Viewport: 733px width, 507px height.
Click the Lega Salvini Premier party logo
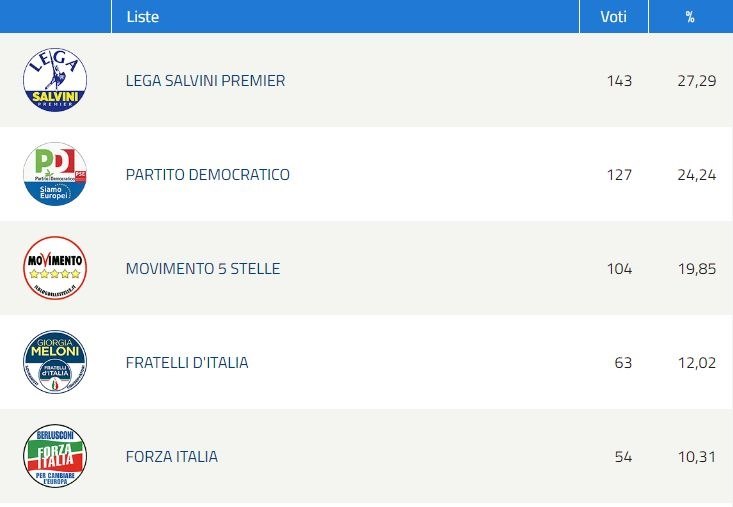click(x=55, y=80)
